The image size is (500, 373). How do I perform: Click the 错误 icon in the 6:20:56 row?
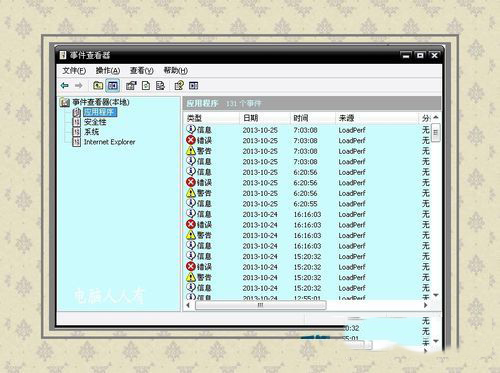click(191, 182)
